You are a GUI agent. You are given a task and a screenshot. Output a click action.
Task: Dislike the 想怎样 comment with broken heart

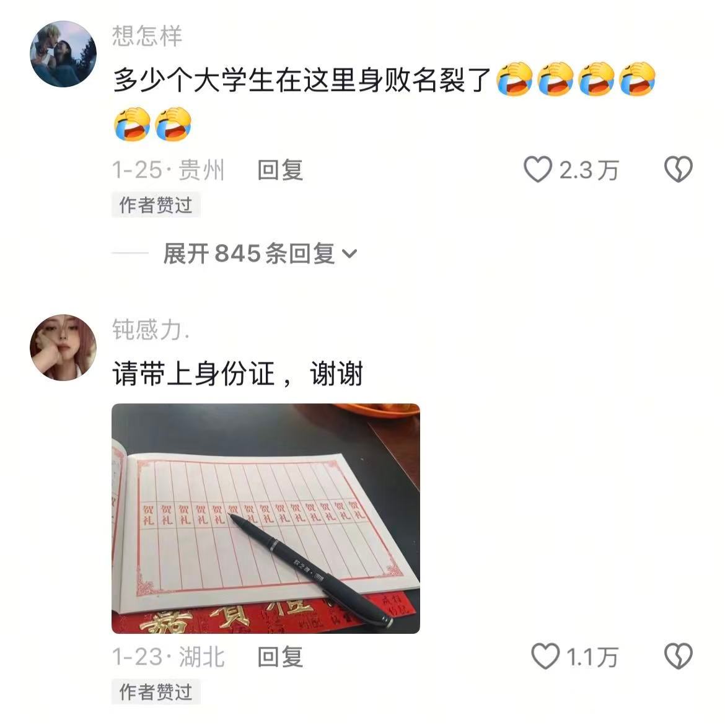678,170
